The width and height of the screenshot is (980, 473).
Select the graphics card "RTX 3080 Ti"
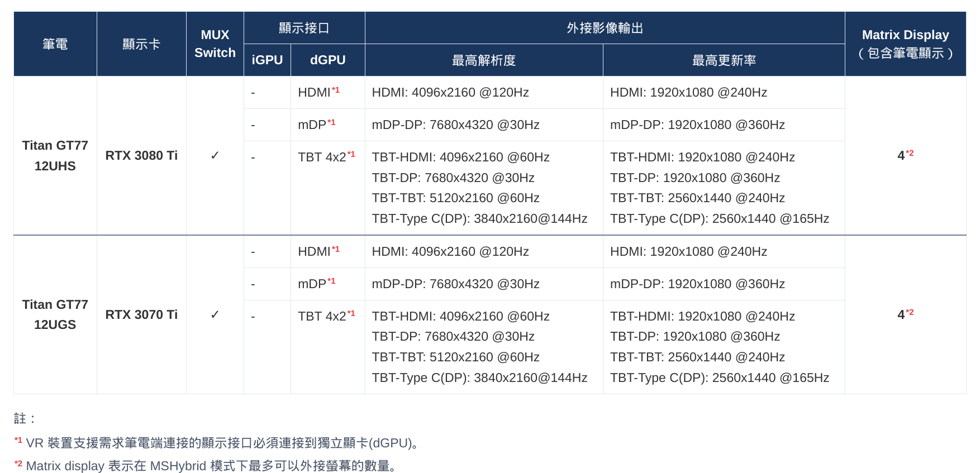click(141, 156)
